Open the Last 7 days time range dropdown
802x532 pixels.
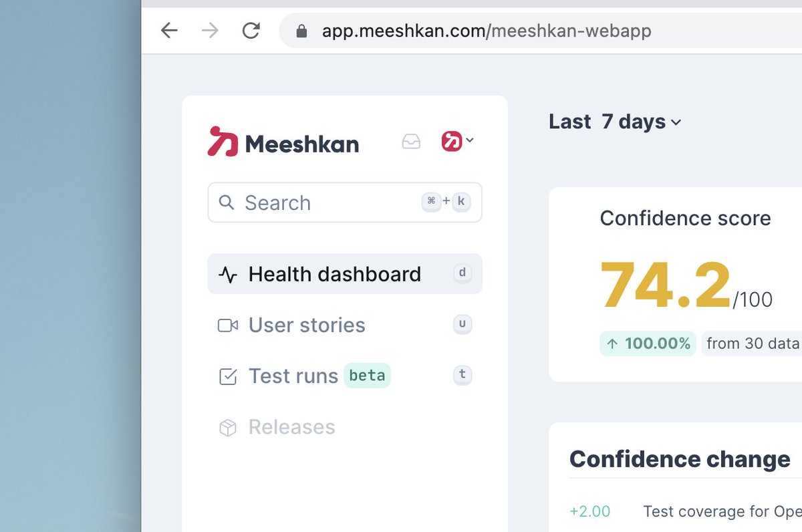615,122
